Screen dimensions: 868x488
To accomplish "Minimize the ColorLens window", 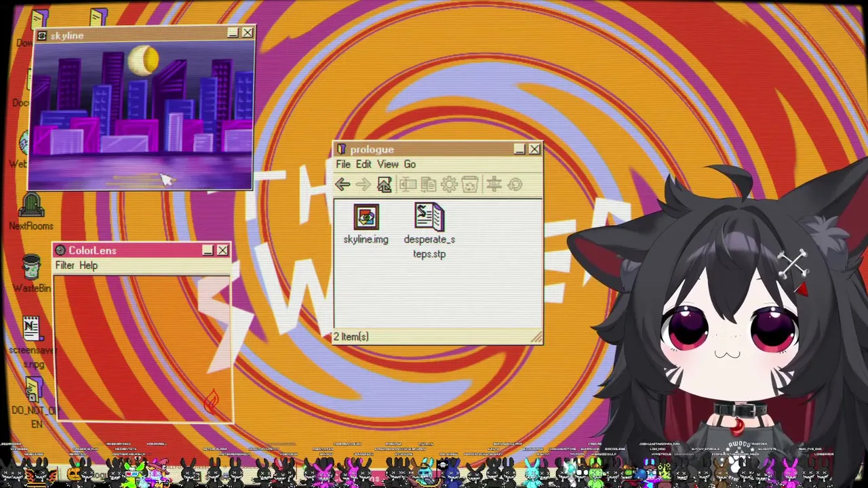I will [208, 251].
